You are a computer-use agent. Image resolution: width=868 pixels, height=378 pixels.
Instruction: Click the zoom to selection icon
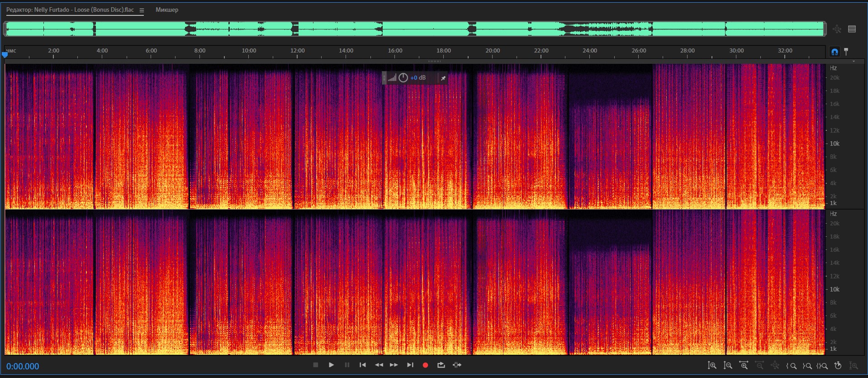coord(822,365)
